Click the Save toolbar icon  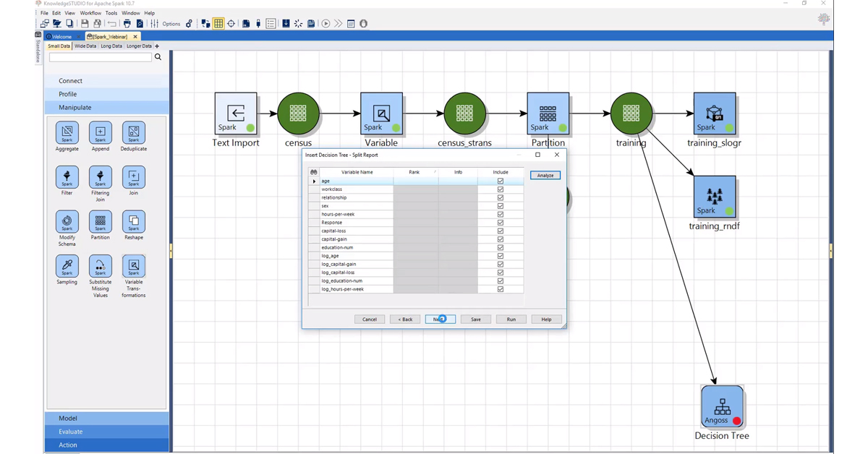click(85, 24)
